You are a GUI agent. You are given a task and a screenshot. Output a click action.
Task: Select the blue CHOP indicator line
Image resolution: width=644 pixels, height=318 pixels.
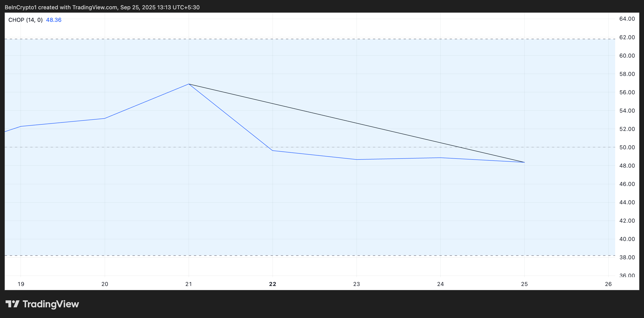point(325,156)
